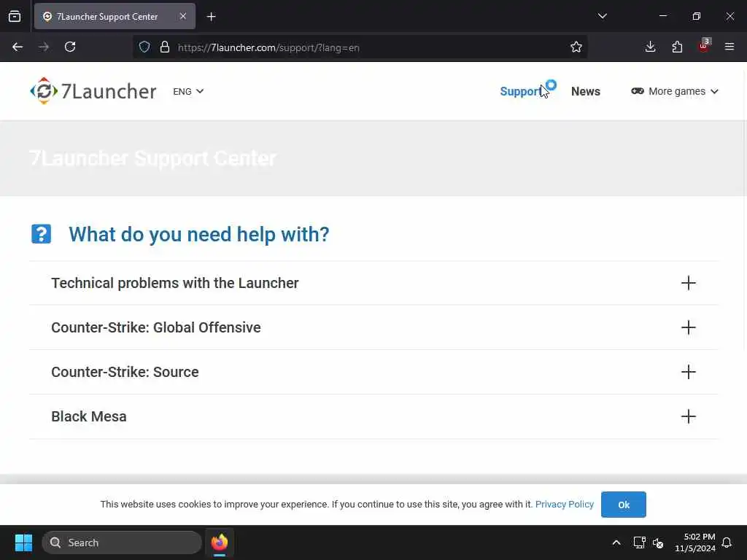Bookmark this page with the star

pos(576,47)
